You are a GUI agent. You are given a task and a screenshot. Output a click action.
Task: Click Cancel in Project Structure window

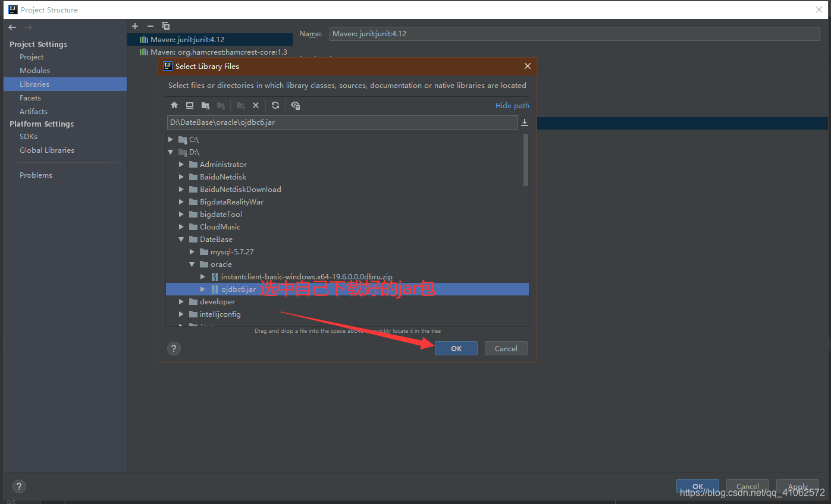[748, 486]
